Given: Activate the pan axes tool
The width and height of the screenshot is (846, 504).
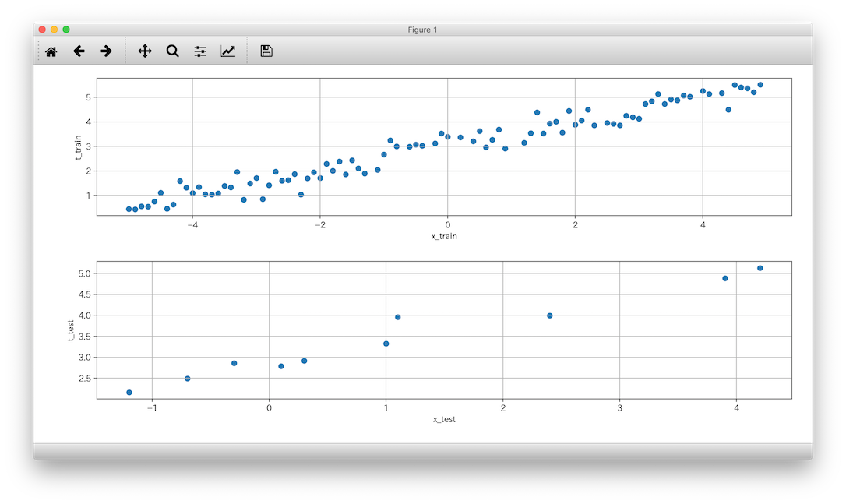Looking at the screenshot, I should pyautogui.click(x=144, y=51).
